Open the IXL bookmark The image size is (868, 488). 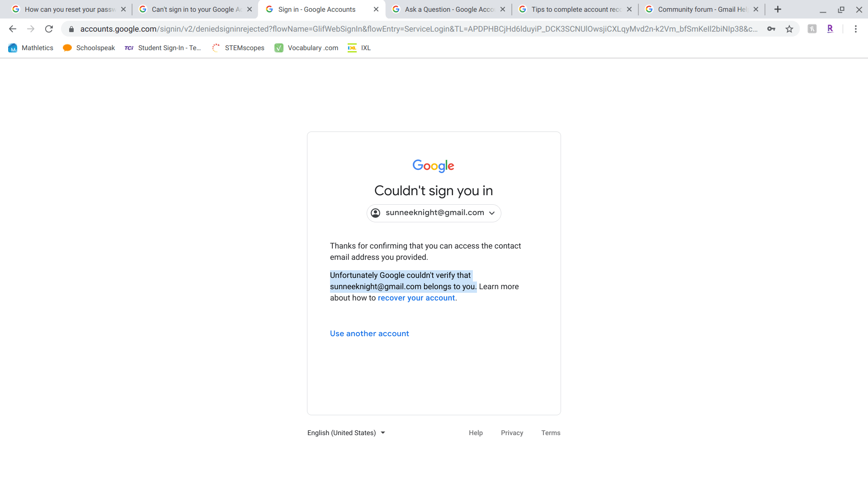click(x=359, y=48)
